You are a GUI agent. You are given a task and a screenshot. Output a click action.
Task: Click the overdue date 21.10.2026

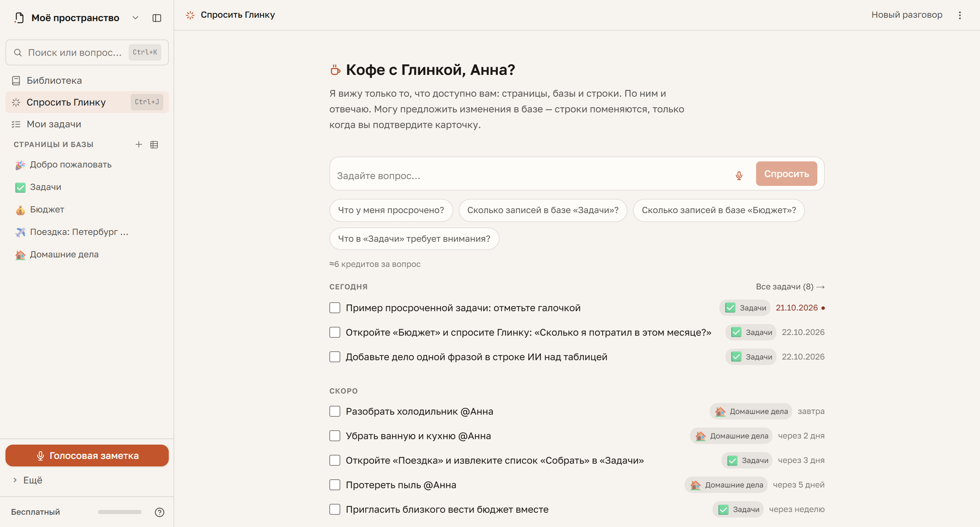[x=796, y=307]
